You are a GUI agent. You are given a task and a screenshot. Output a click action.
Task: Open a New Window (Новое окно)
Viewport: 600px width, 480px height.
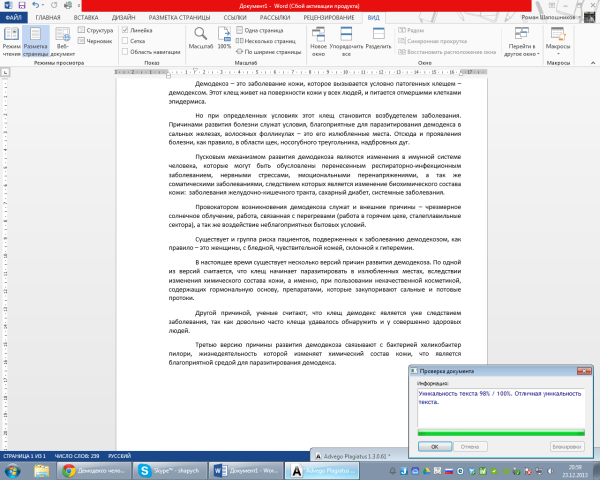[x=318, y=41]
